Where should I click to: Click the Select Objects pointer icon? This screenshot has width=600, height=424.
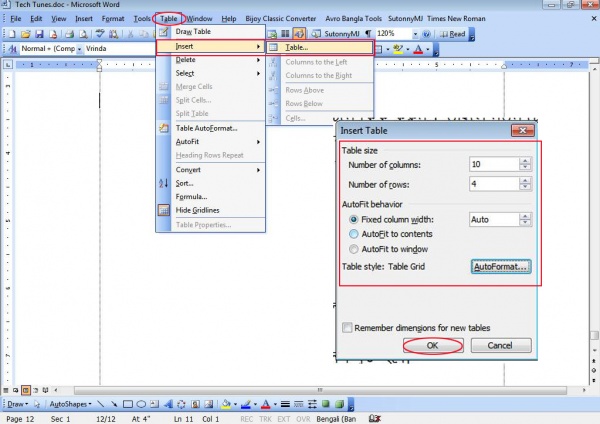(x=37, y=404)
